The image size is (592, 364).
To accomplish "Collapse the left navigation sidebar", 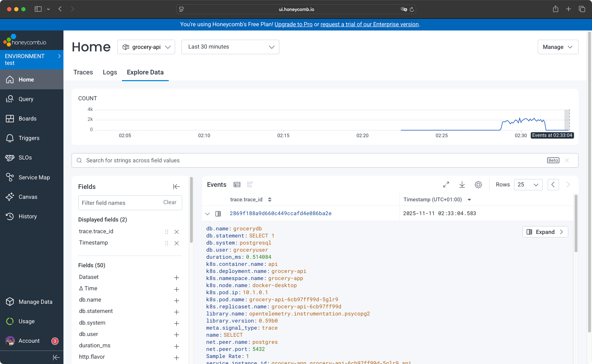I will [56, 357].
